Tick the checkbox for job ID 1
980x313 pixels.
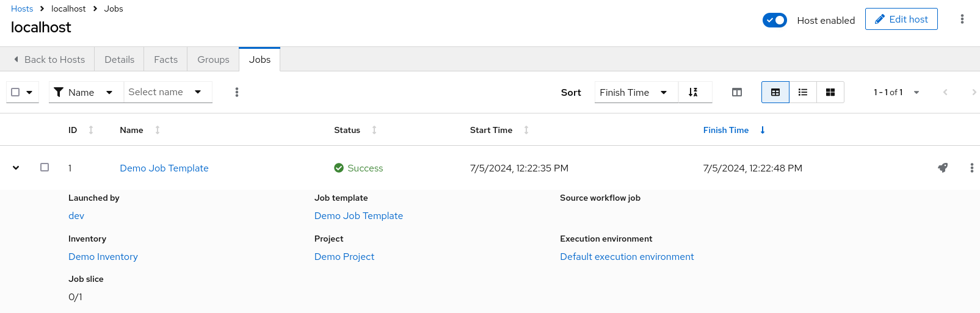(45, 167)
